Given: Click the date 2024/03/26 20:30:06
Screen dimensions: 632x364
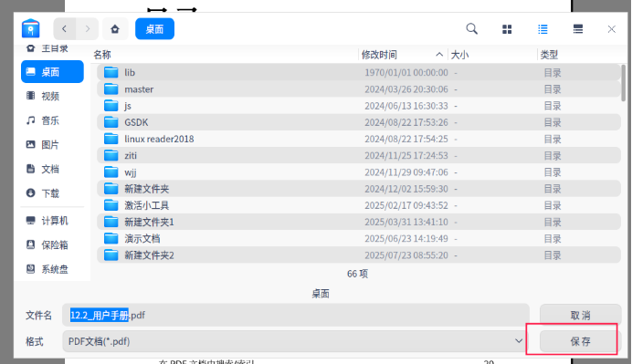Looking at the screenshot, I should 406,89.
